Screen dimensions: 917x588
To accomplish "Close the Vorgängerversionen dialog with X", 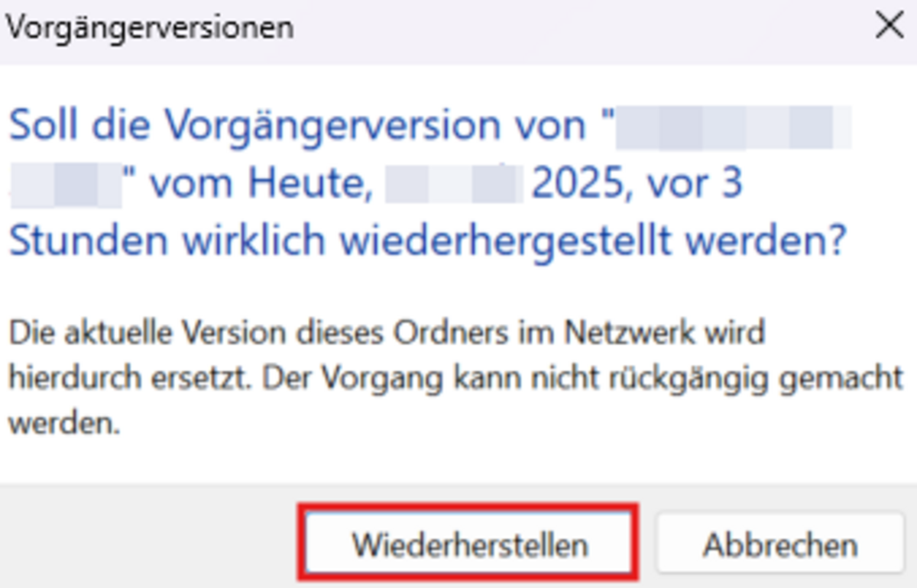I will click(x=889, y=27).
